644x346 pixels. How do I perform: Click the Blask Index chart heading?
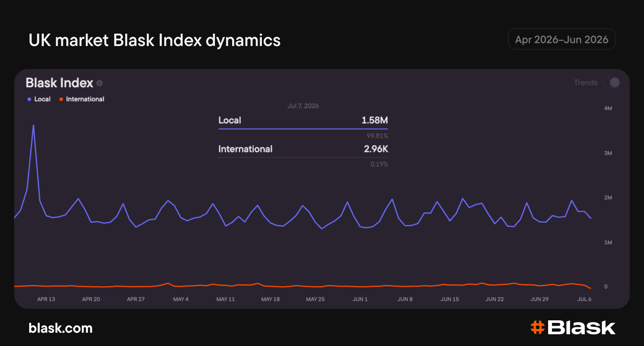click(59, 83)
